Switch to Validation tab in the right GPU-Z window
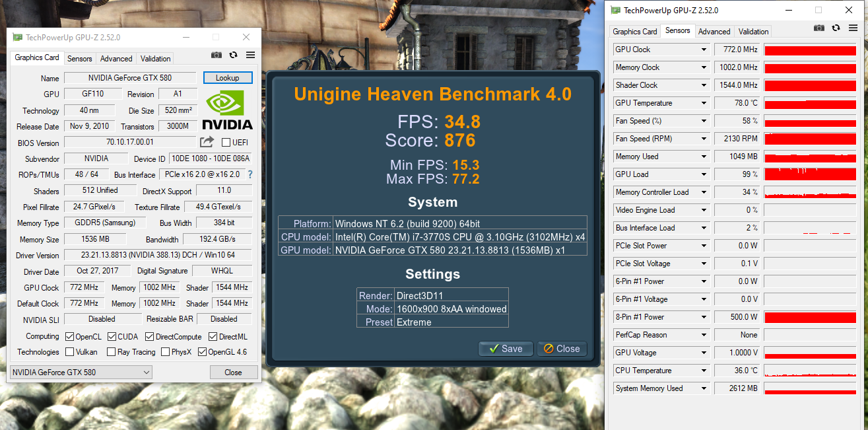The width and height of the screenshot is (868, 430). (753, 31)
